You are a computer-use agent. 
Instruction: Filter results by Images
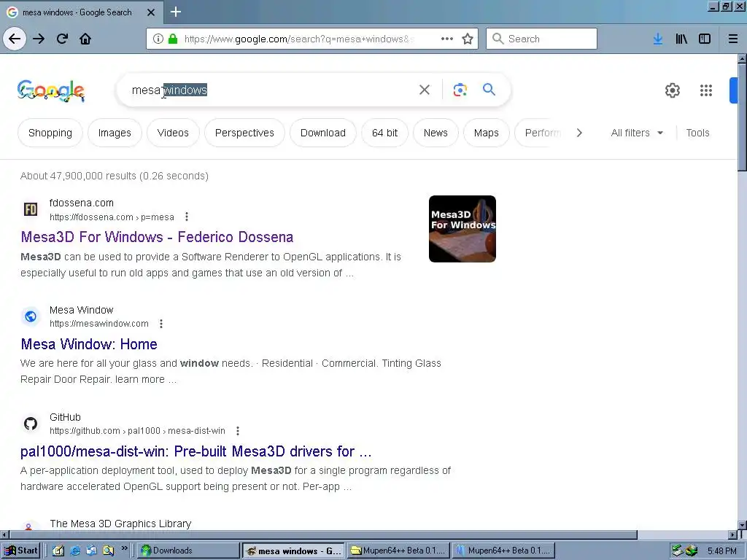click(115, 133)
